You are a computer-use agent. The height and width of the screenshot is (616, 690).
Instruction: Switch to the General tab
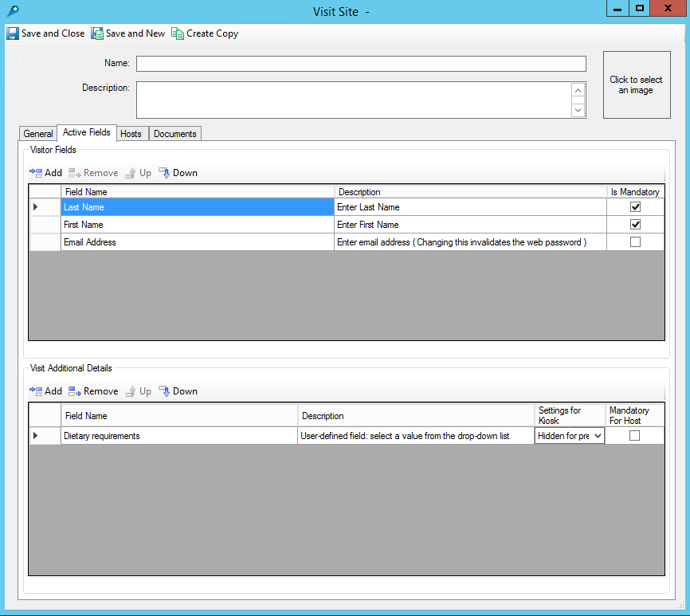38,134
